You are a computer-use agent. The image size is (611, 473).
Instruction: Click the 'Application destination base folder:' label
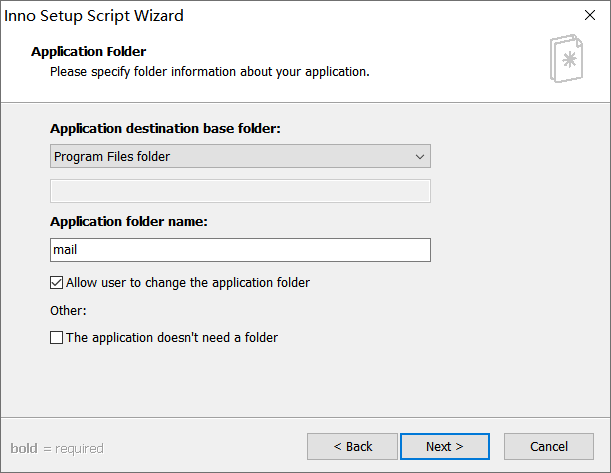(165, 129)
